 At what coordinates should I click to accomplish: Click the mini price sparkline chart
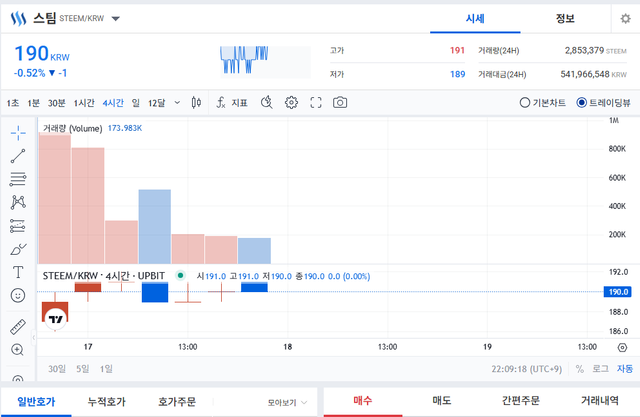(265, 61)
